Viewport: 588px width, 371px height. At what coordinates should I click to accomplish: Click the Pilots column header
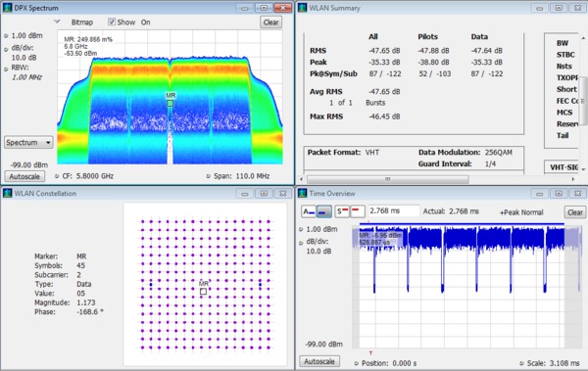(x=428, y=36)
